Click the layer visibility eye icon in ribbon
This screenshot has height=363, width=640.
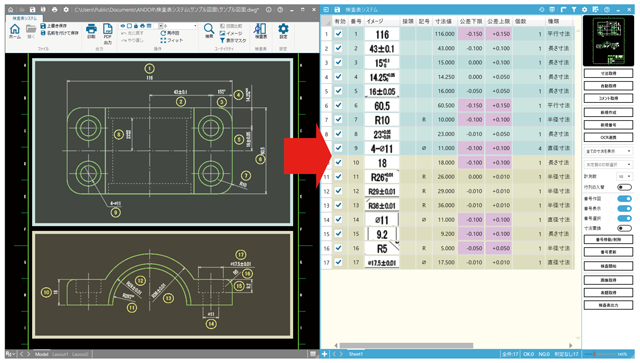pos(122,26)
